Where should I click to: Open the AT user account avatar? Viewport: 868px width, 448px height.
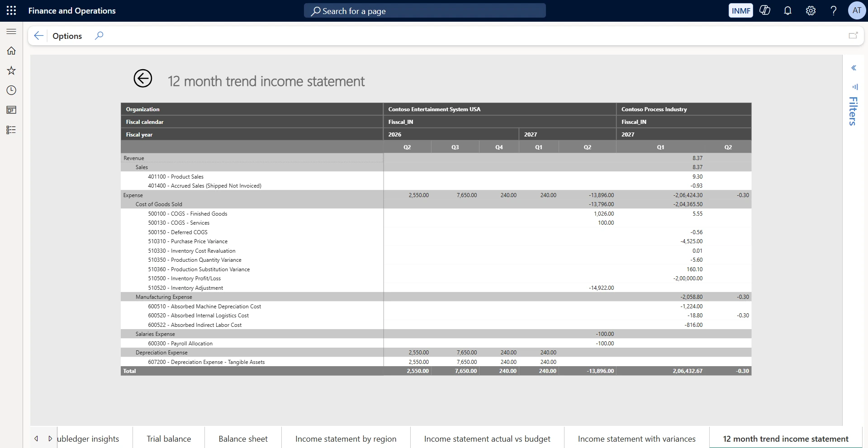coord(857,11)
